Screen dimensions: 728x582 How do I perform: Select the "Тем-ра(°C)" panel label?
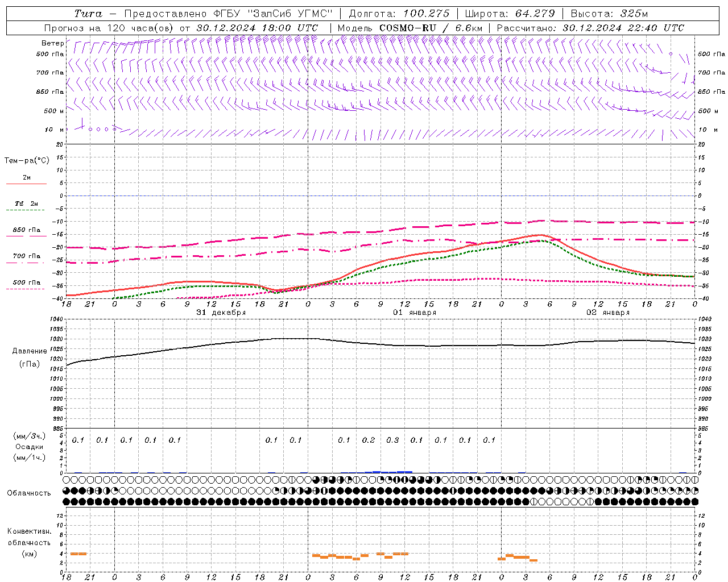27,161
